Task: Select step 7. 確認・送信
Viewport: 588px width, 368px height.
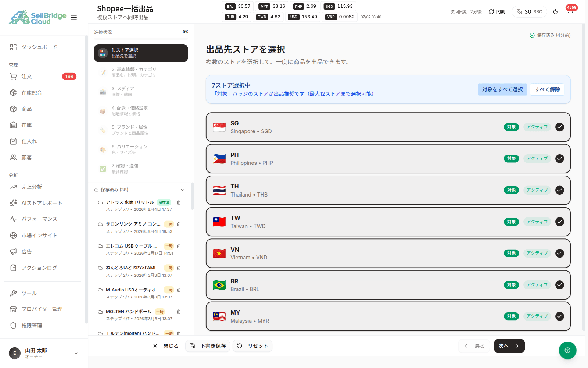Action: pos(141,169)
